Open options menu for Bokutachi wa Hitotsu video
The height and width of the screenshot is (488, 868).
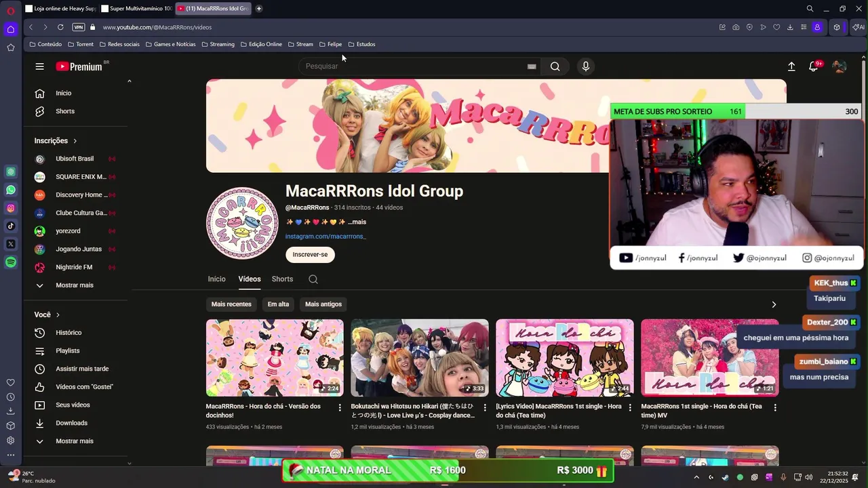tap(485, 407)
